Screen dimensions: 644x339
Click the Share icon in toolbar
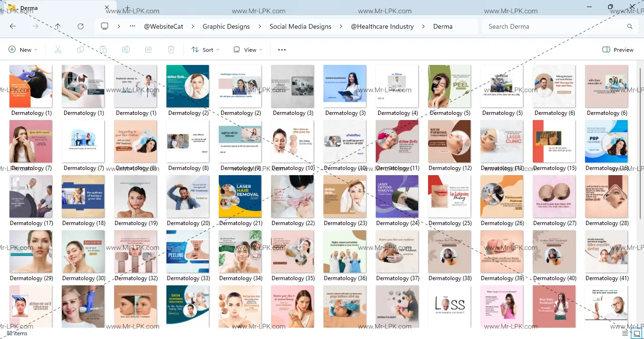point(149,49)
